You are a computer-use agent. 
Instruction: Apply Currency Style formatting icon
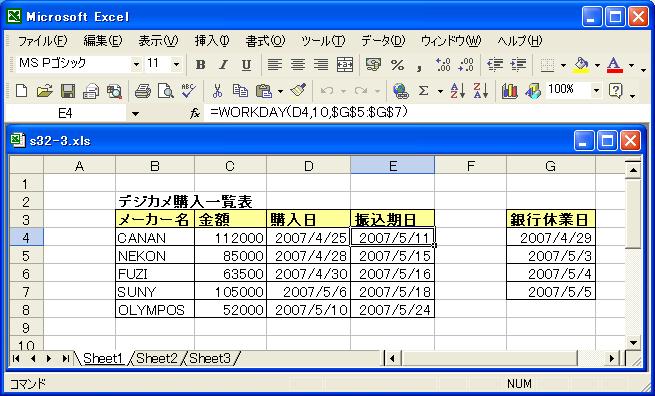tap(373, 64)
